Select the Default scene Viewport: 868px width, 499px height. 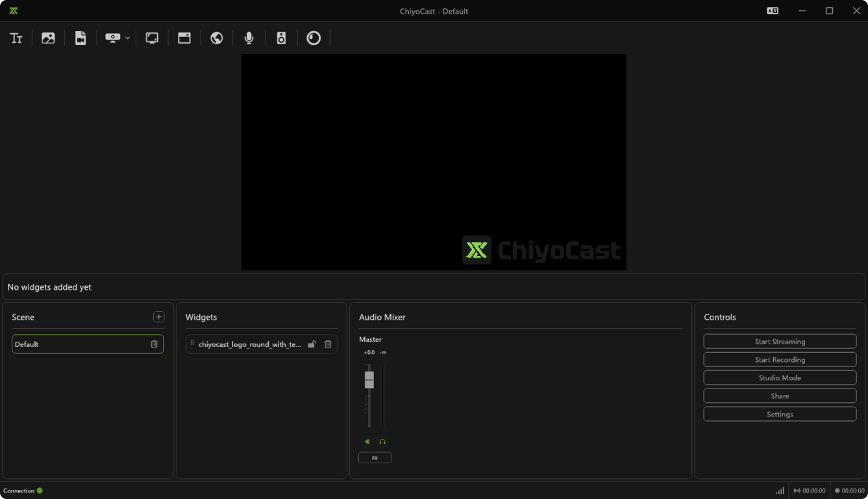click(88, 344)
